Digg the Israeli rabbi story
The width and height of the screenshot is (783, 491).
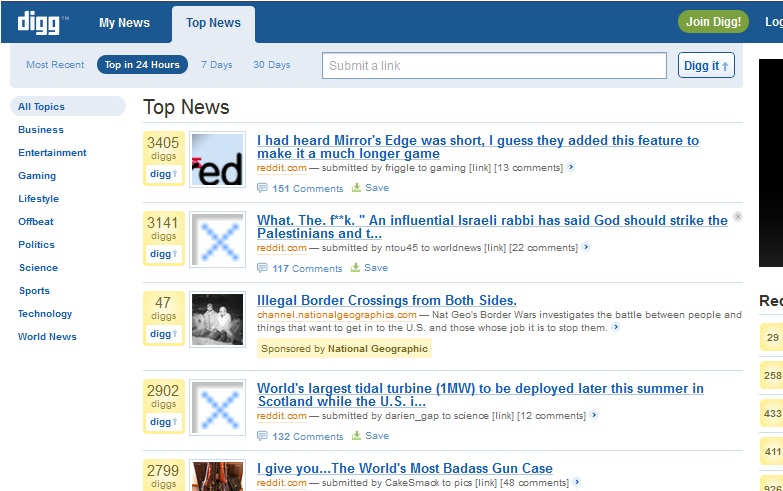tap(164, 254)
